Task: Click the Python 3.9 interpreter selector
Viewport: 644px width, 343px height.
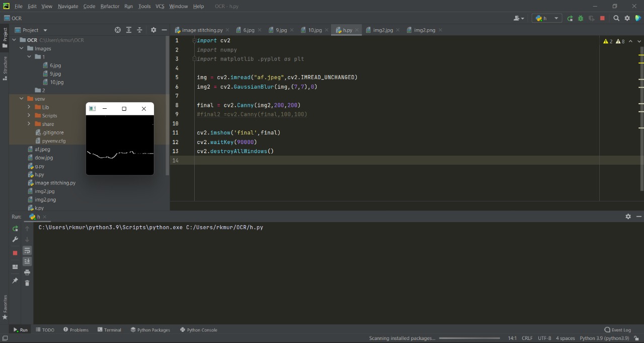Action: coord(604,338)
